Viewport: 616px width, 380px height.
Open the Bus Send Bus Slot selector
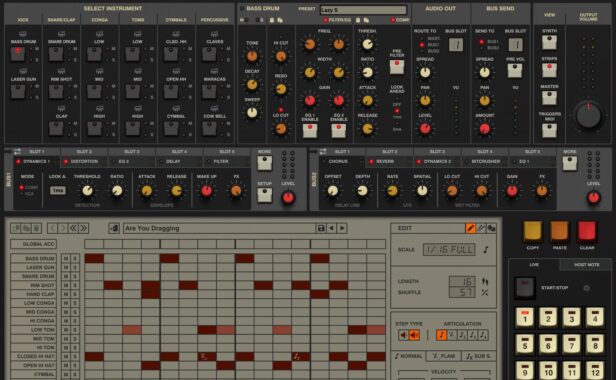[515, 45]
